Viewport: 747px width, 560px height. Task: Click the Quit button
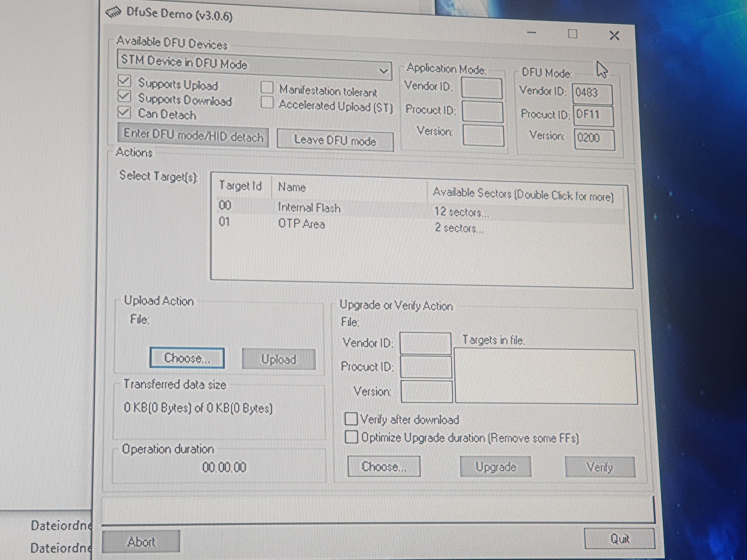tap(619, 539)
